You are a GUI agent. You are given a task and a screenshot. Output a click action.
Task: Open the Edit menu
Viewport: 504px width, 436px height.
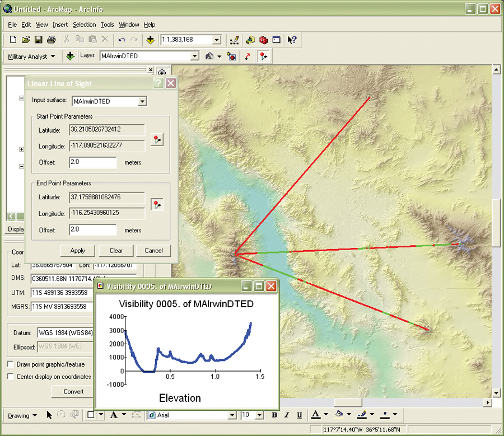tap(26, 25)
